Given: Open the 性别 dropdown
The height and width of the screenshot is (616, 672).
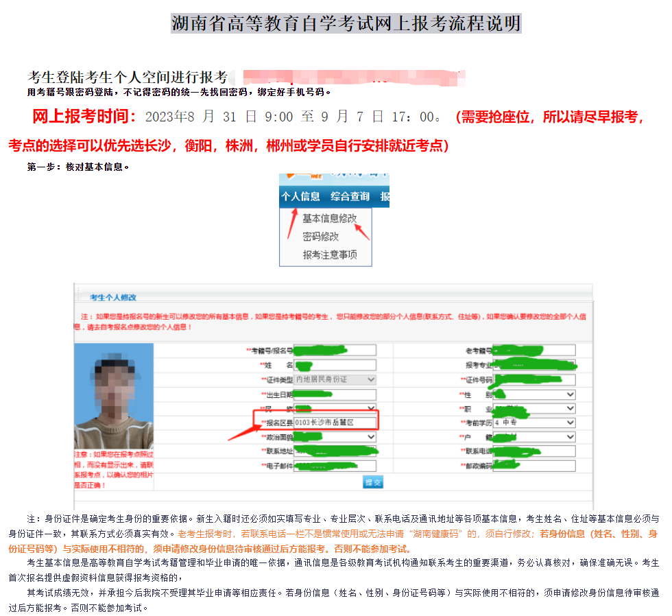Looking at the screenshot, I should pos(534,394).
